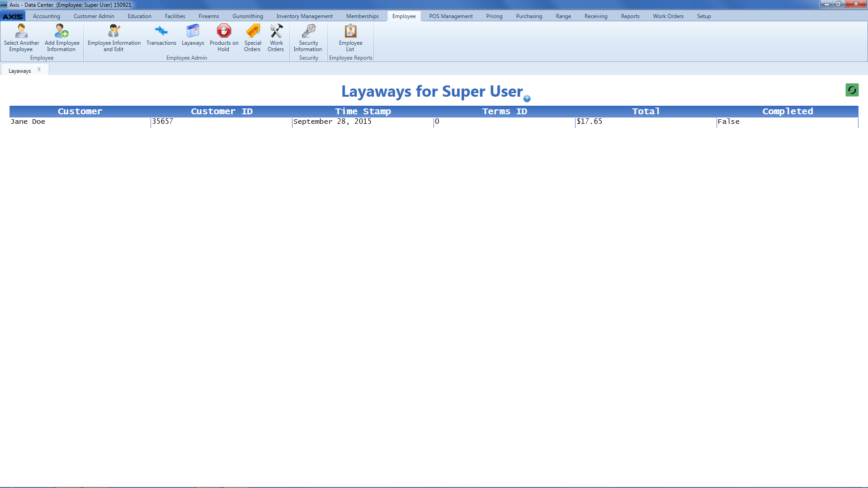Sort by Customer column header
This screenshot has width=868, height=488.
pyautogui.click(x=80, y=111)
